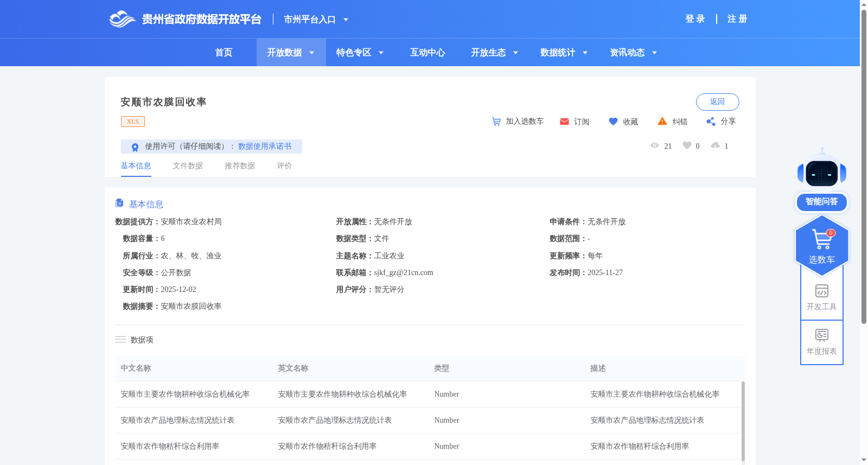Expand the 特色专区 menu arrow

click(x=381, y=53)
